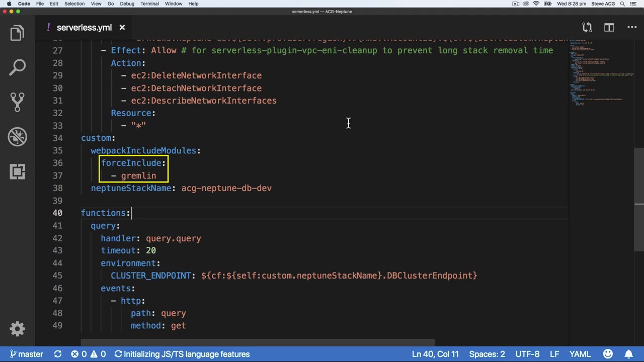Open the Debug view in activity bar

pyautogui.click(x=17, y=137)
